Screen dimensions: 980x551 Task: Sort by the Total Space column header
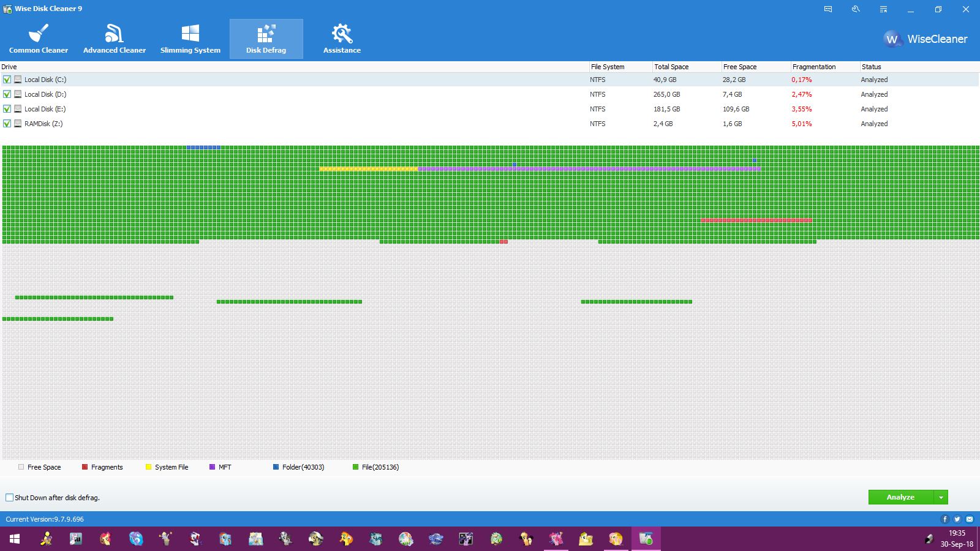click(687, 67)
